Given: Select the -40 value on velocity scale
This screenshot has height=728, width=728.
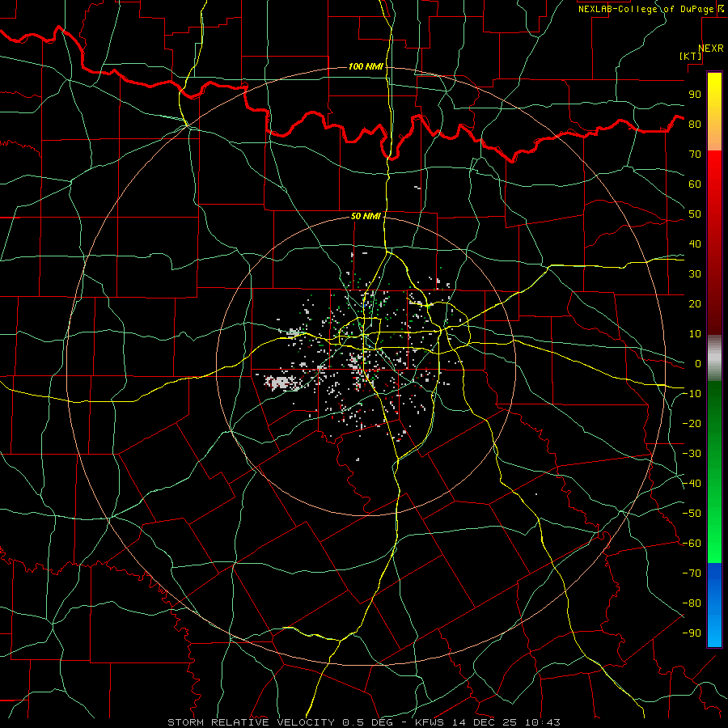Looking at the screenshot, I should (x=692, y=484).
